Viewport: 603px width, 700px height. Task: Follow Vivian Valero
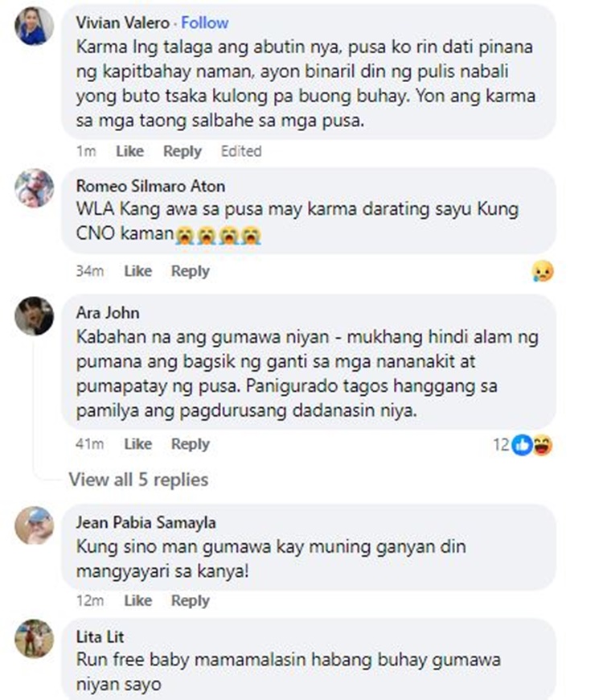205,23
